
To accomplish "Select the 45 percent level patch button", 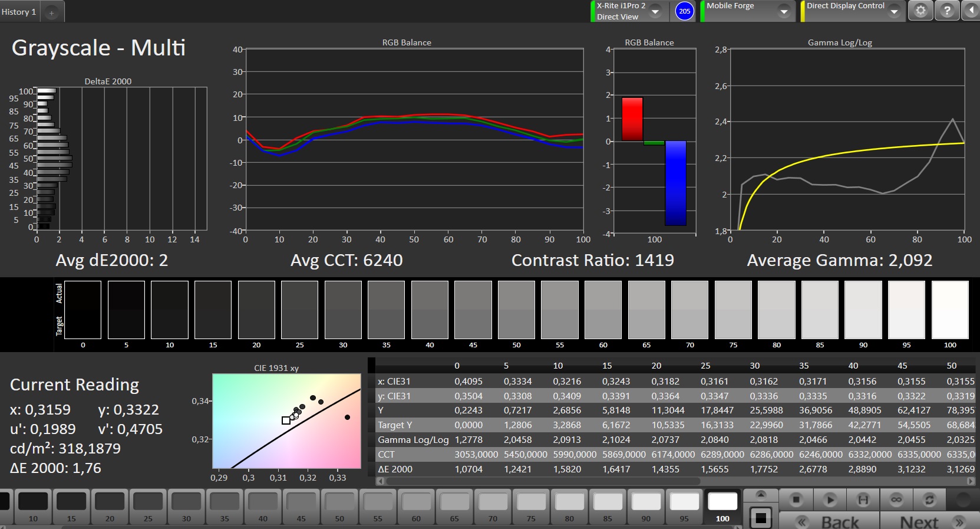I will click(301, 507).
